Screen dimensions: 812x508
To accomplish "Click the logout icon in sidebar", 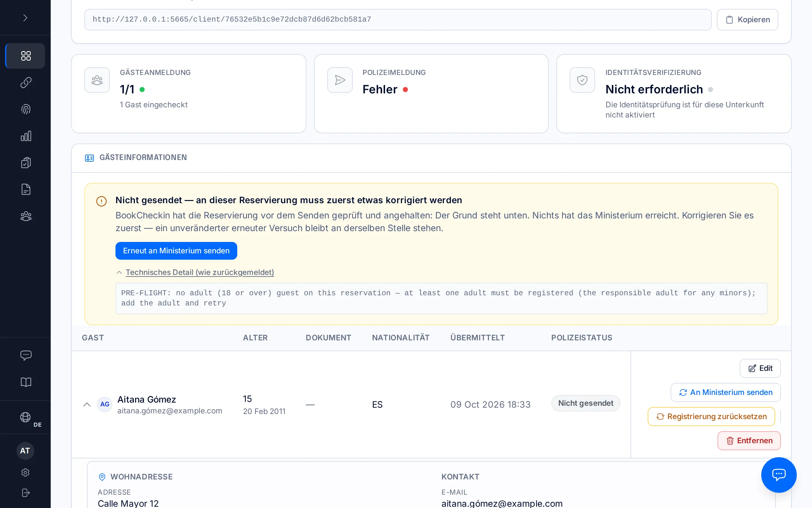I will (x=25, y=493).
